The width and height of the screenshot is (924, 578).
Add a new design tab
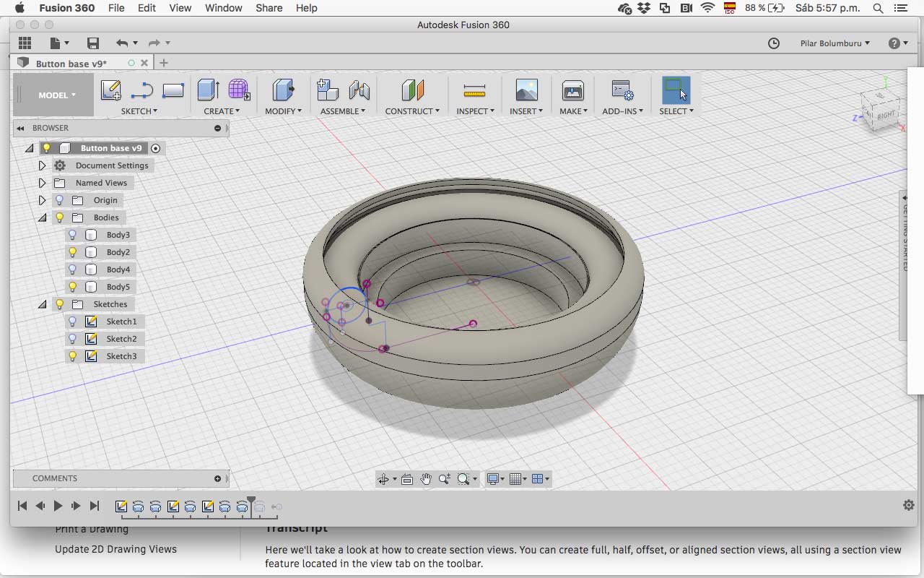[164, 63]
